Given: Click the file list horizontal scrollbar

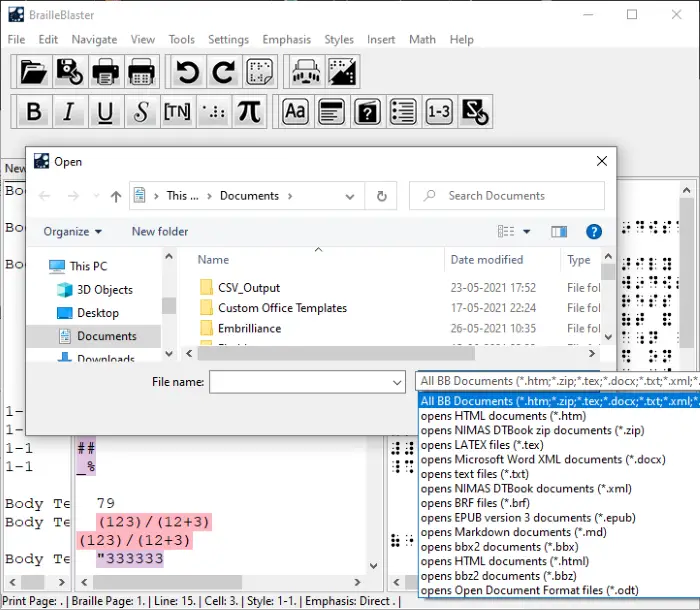Looking at the screenshot, I should click(336, 354).
